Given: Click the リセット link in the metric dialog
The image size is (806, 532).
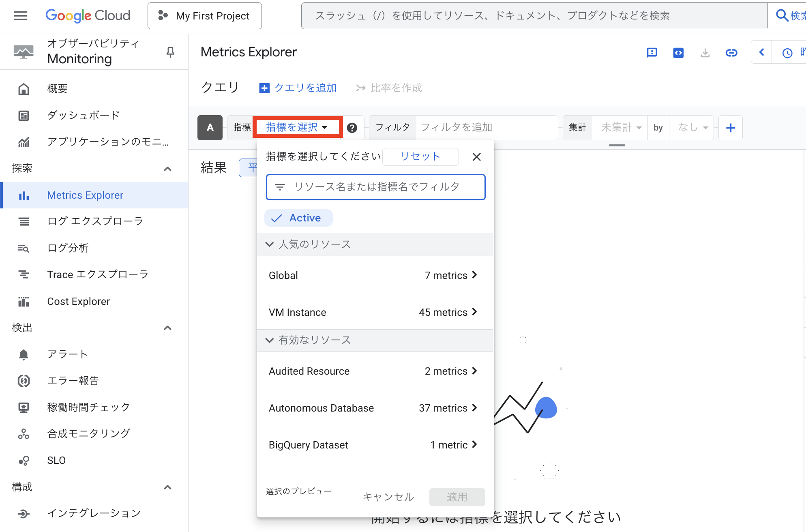Looking at the screenshot, I should click(420, 157).
